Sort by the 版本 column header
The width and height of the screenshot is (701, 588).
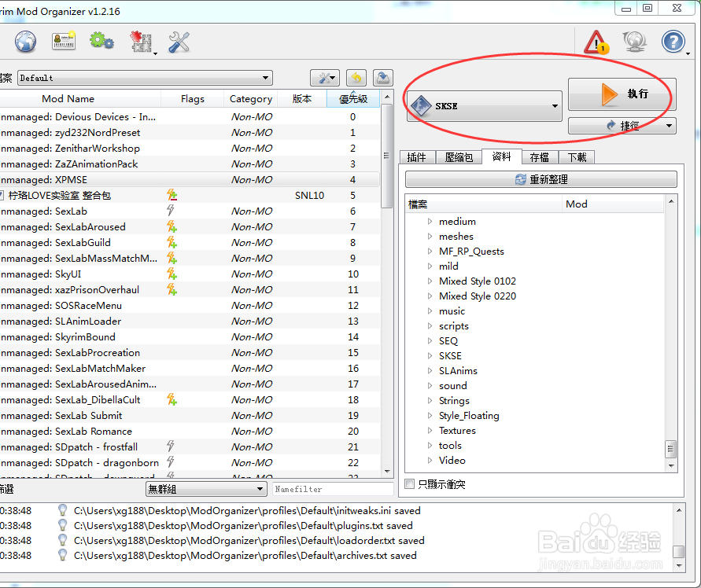[x=302, y=99]
